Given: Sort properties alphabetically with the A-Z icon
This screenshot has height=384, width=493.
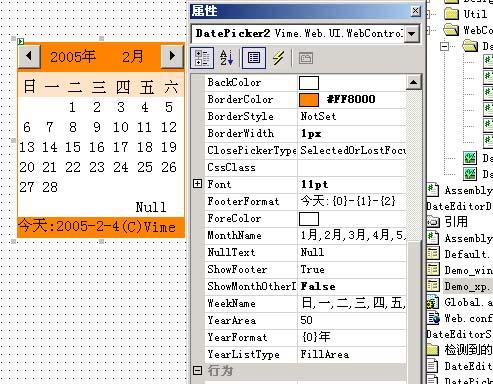Looking at the screenshot, I should tap(227, 58).
